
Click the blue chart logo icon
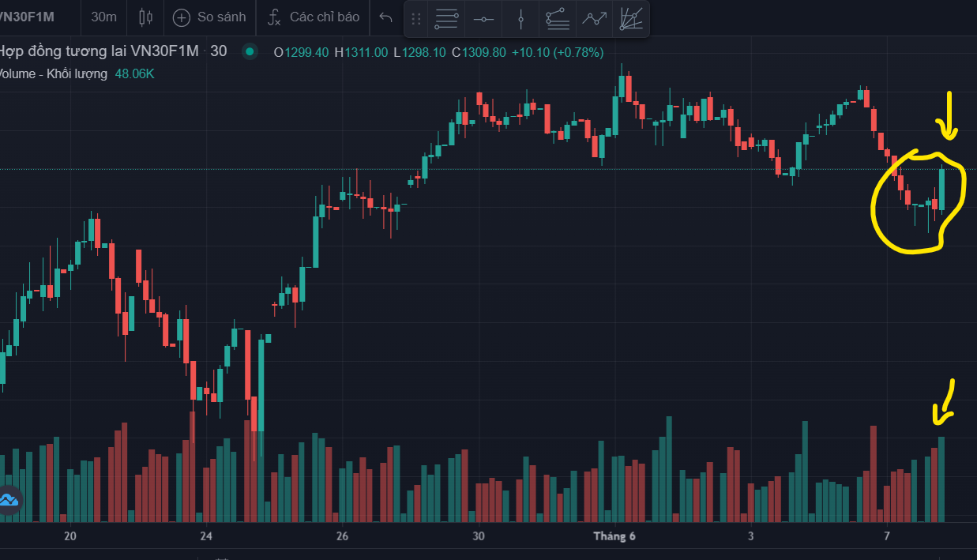click(9, 499)
